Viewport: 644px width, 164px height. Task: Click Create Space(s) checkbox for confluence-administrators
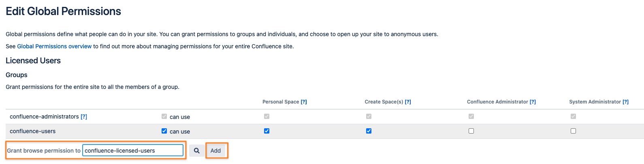(x=369, y=116)
